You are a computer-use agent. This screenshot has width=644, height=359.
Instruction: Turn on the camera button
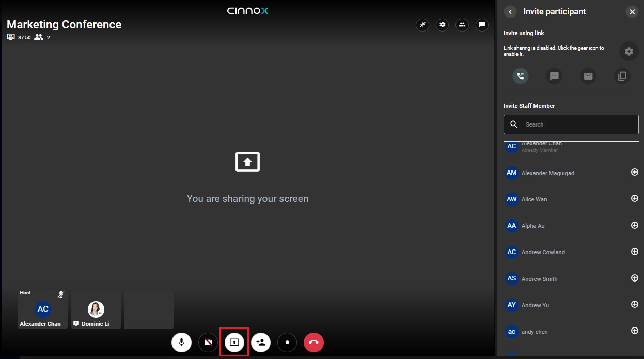coord(208,342)
